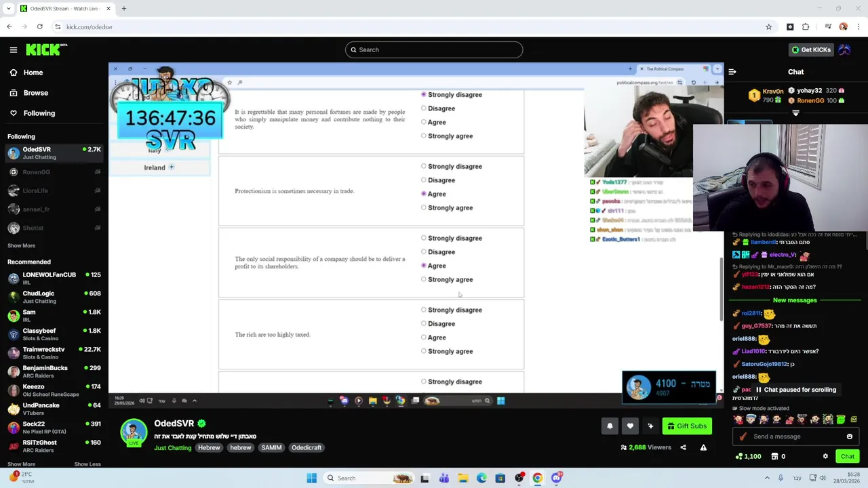Open Trainwreckstv recommended channel
The width and height of the screenshot is (868, 488).
tap(54, 353)
